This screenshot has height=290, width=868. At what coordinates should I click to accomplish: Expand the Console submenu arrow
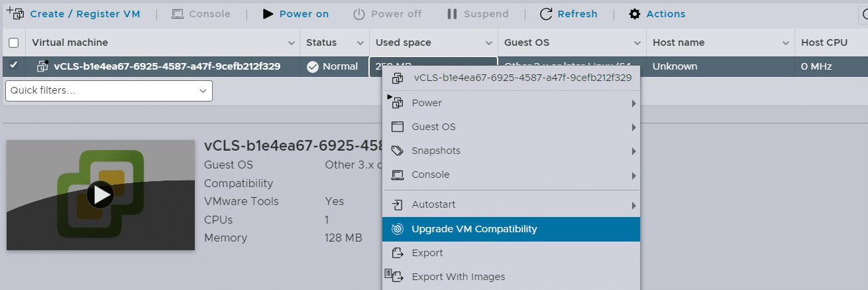[633, 175]
